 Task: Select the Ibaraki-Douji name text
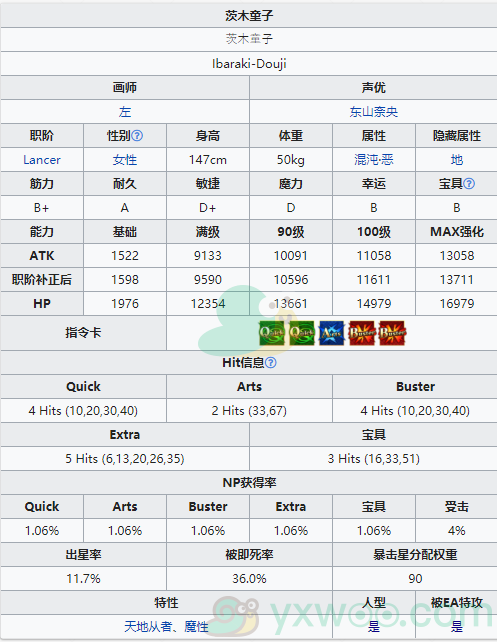pos(249,63)
